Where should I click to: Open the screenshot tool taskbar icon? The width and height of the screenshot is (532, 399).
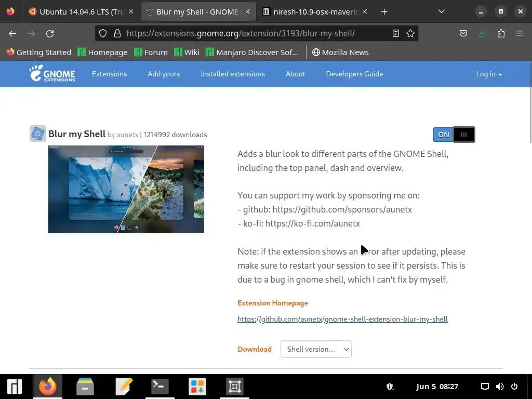coord(235,387)
